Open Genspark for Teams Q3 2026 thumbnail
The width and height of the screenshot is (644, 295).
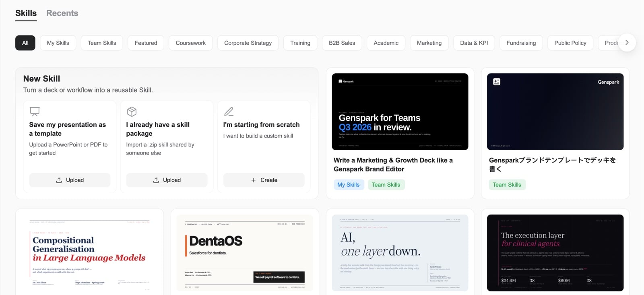coord(400,111)
